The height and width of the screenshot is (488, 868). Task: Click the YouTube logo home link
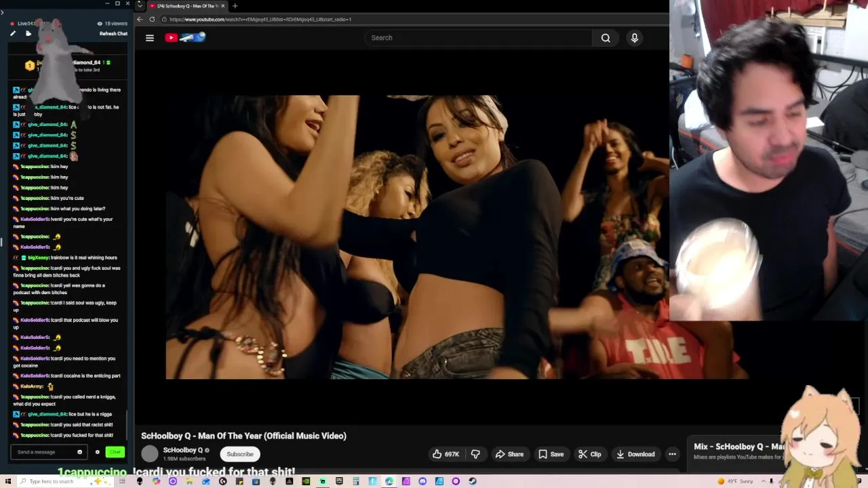pos(185,38)
